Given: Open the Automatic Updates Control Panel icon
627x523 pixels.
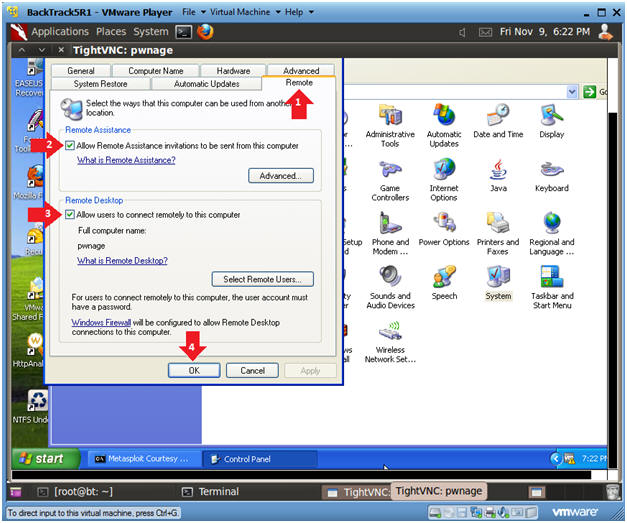Looking at the screenshot, I should [444, 125].
